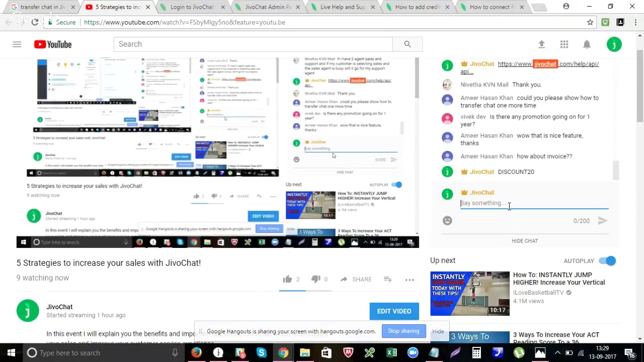Open the YouTube hamburger guide menu
The image size is (644, 362).
[17, 44]
